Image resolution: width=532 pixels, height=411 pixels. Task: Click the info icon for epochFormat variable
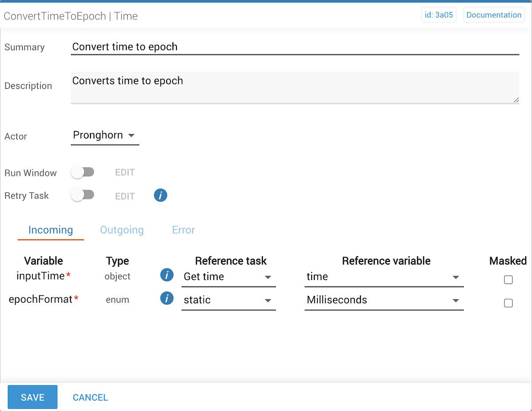pos(167,299)
